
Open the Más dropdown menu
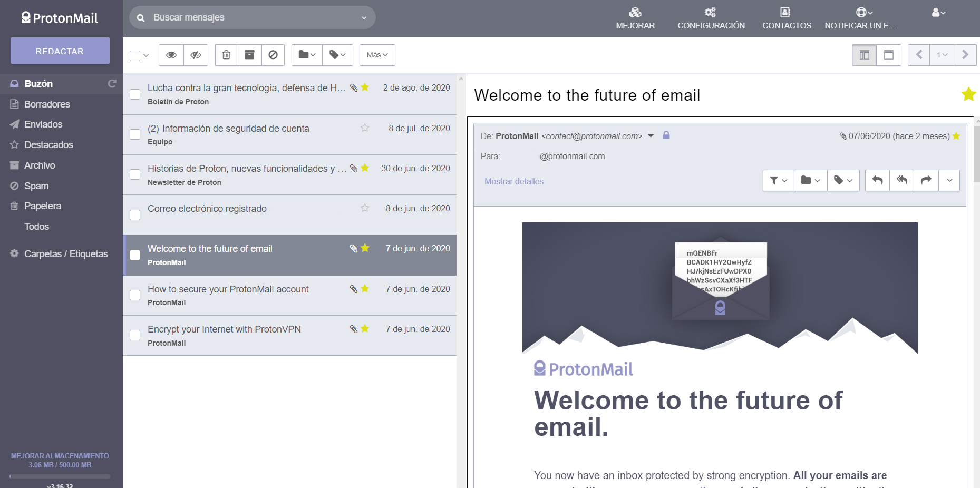[377, 55]
